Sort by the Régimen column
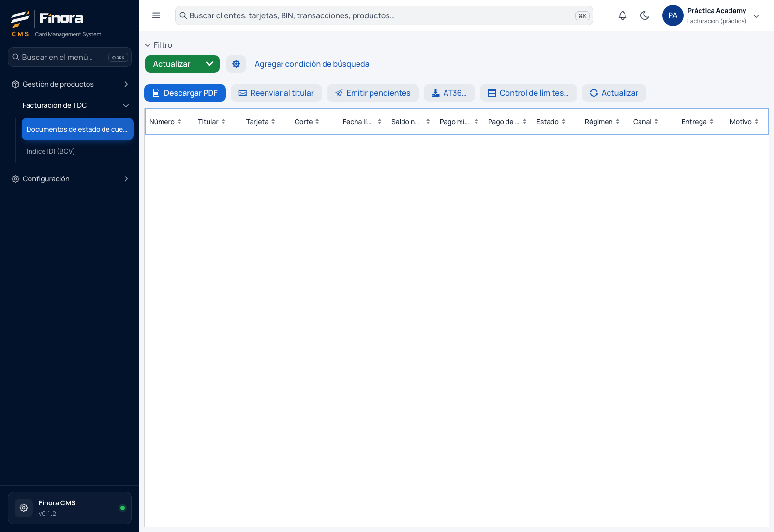Screen dimensions: 774x532 602,122
